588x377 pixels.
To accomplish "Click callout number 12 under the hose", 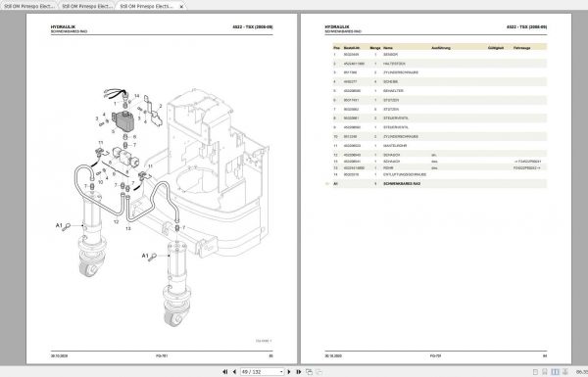I will (x=117, y=222).
